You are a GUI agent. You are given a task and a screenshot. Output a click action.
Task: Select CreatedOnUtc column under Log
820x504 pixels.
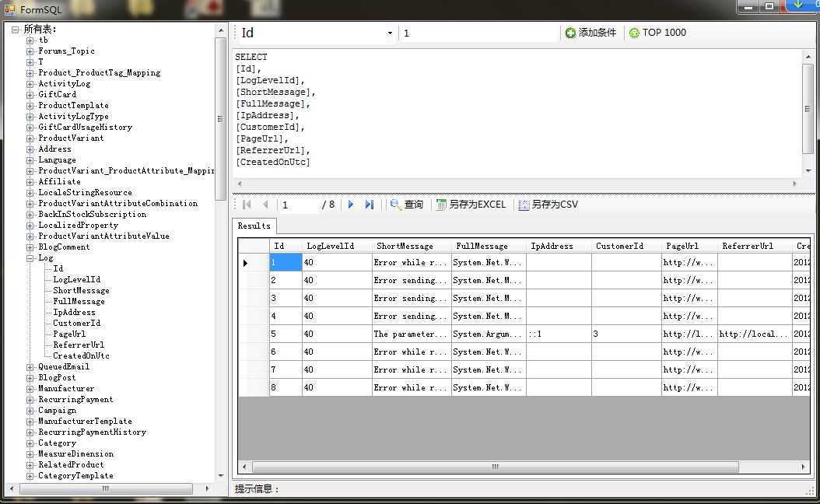(81, 356)
